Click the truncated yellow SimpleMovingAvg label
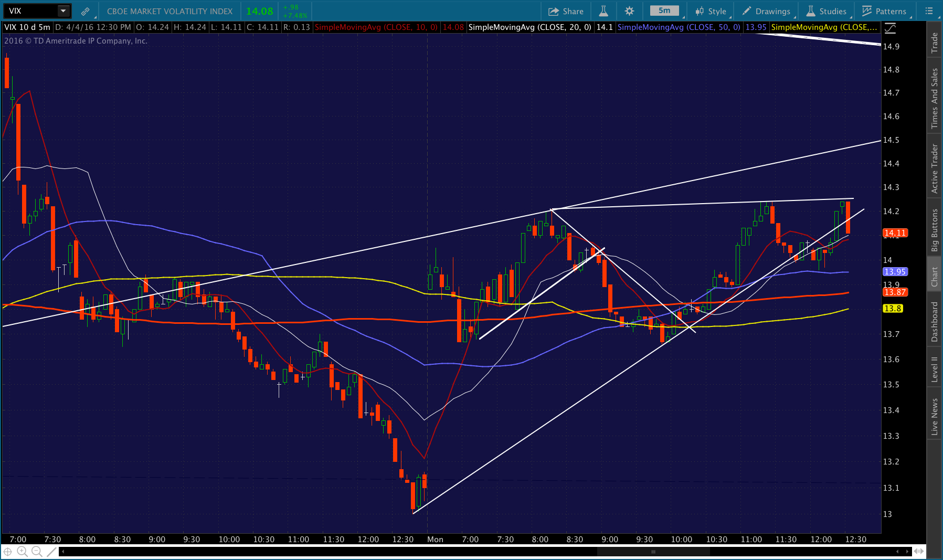This screenshot has height=560, width=943. click(x=824, y=27)
